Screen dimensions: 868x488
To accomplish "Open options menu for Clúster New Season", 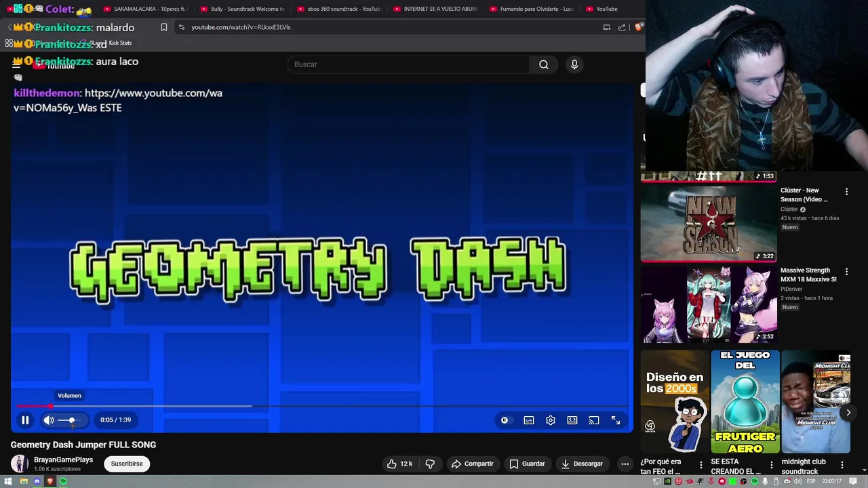I will (846, 192).
